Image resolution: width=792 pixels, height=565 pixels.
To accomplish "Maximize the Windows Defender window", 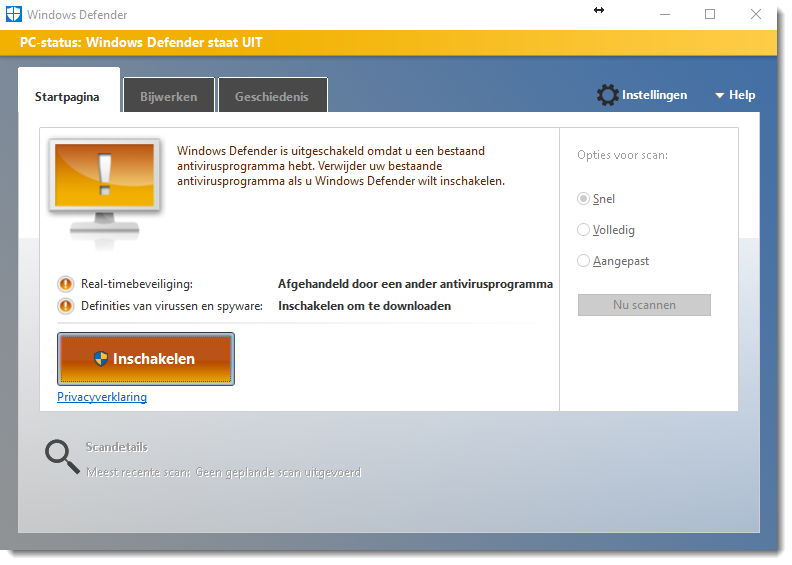I will pos(710,14).
